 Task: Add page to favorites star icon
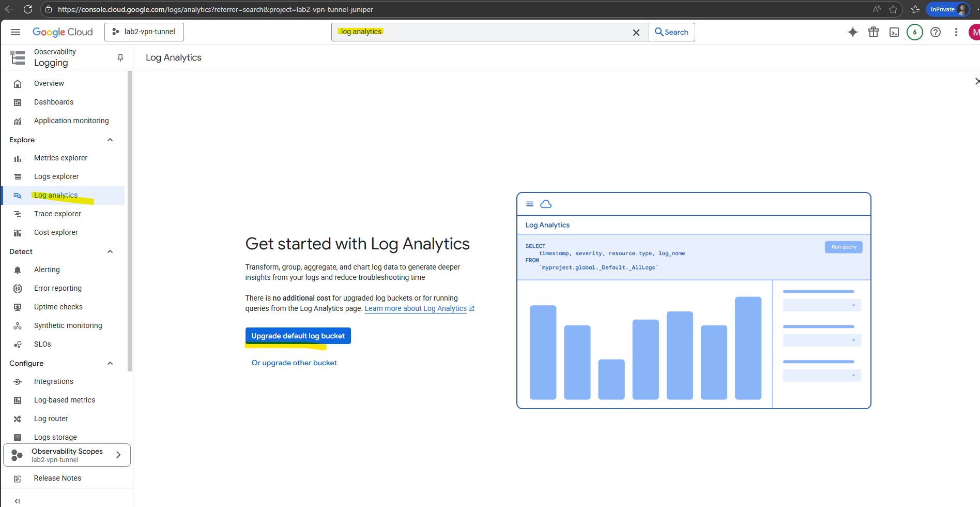coord(893,9)
